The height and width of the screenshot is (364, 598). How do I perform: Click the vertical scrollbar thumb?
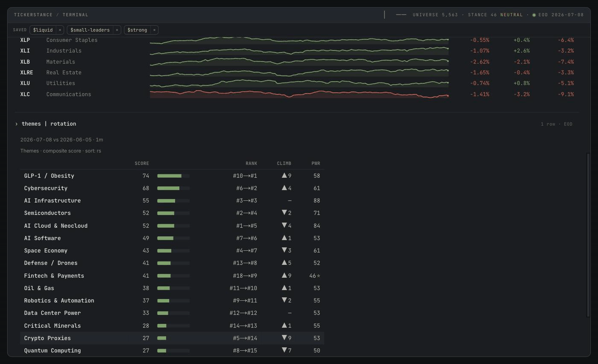[x=589, y=235]
